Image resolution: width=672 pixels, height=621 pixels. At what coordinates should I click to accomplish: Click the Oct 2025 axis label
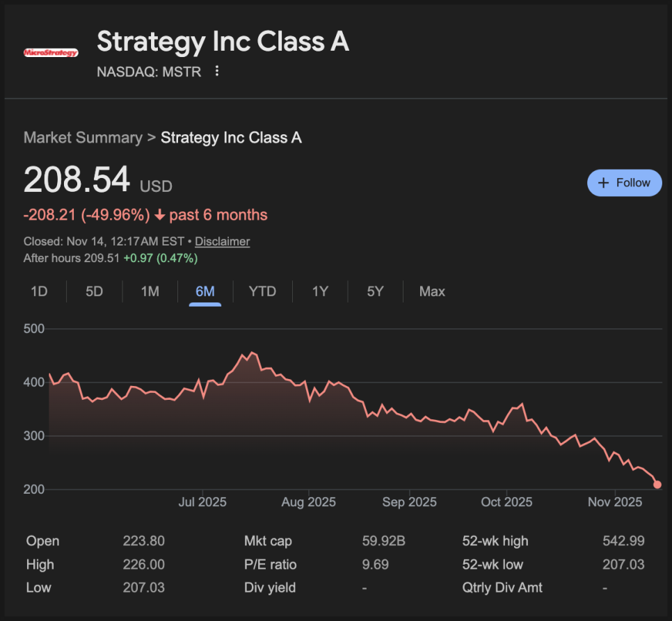[x=507, y=502]
